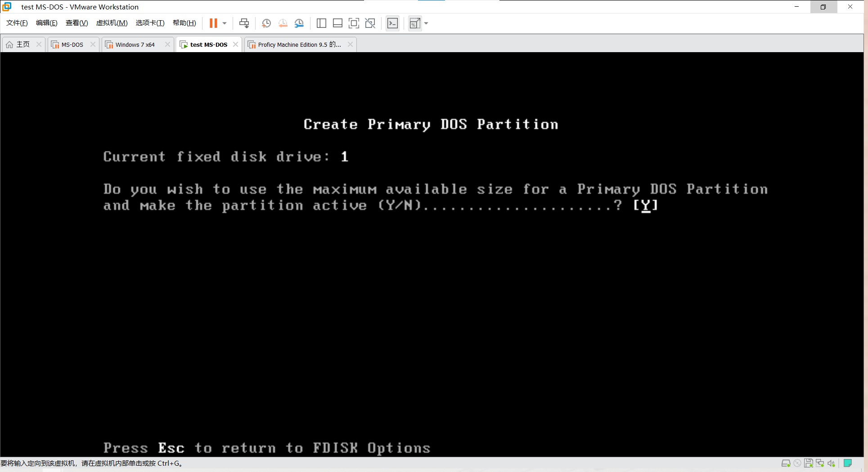Image resolution: width=868 pixels, height=472 pixels.
Task: Close the MS-DOS tab
Action: 93,44
